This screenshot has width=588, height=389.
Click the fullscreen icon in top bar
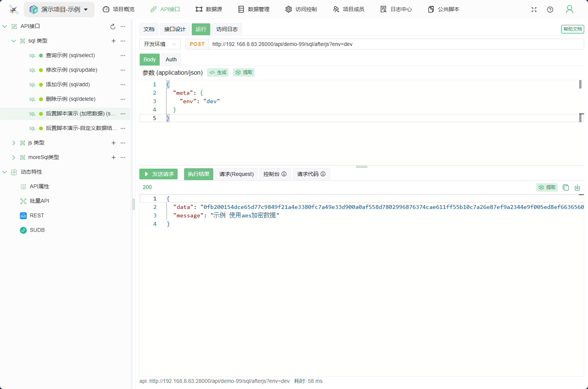pyautogui.click(x=534, y=10)
